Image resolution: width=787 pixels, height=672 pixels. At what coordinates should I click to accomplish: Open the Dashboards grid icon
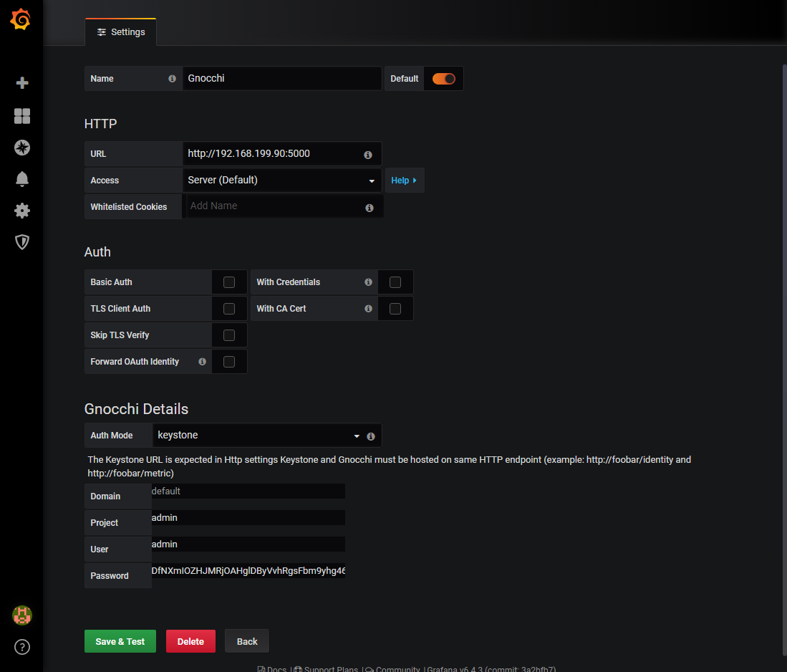point(22,116)
